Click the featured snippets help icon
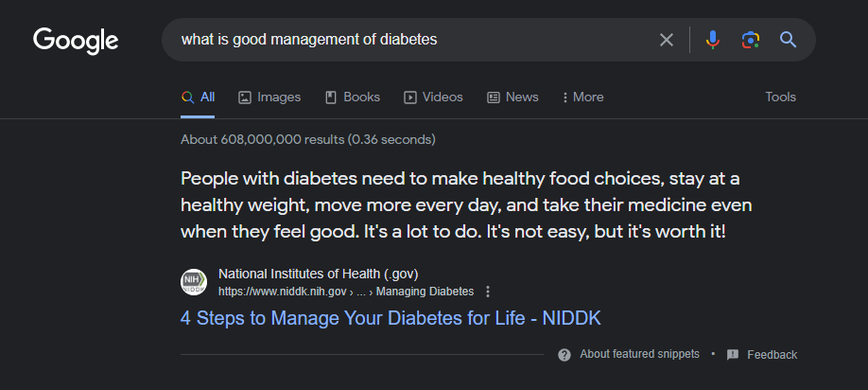Screen dimensions: 868x390 click(x=564, y=355)
